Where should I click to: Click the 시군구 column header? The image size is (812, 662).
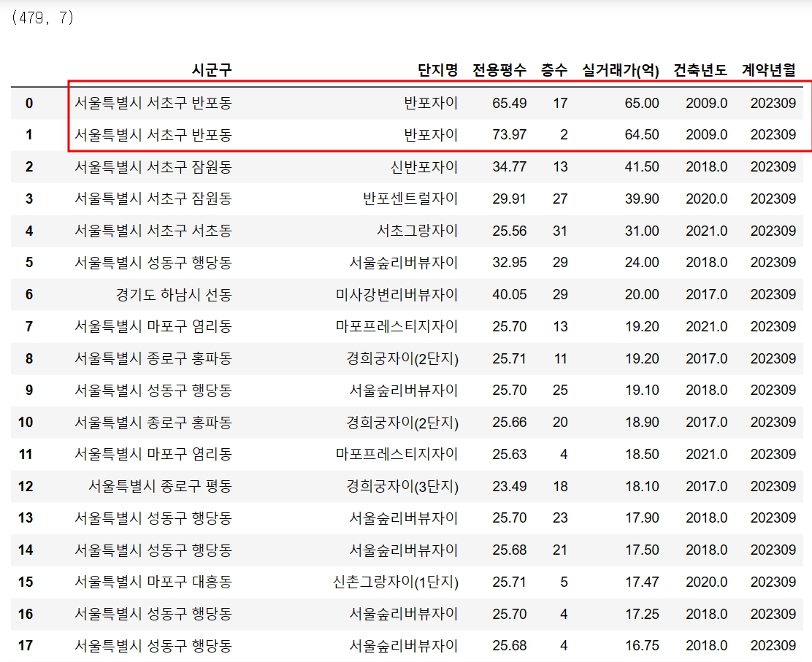211,70
